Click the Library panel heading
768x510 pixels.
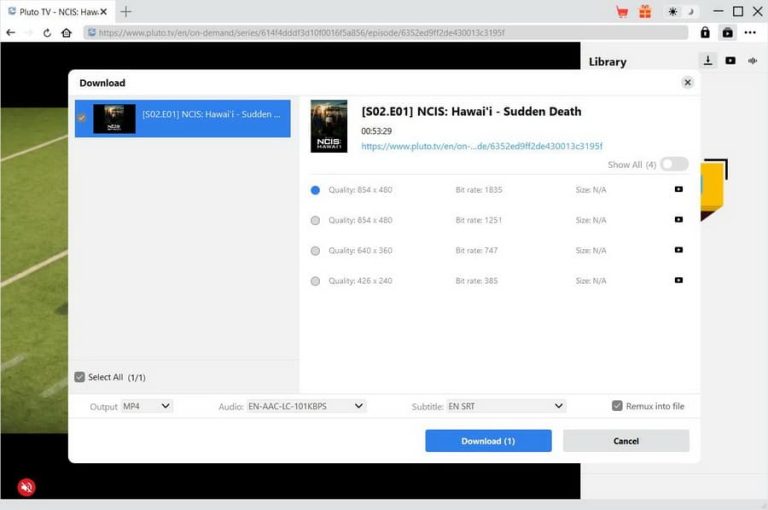(607, 62)
